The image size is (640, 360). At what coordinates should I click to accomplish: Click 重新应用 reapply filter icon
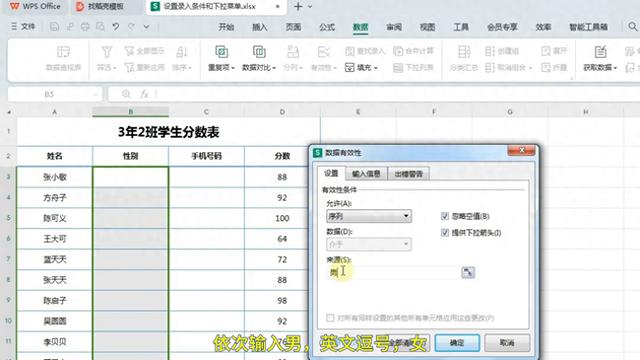pos(129,67)
